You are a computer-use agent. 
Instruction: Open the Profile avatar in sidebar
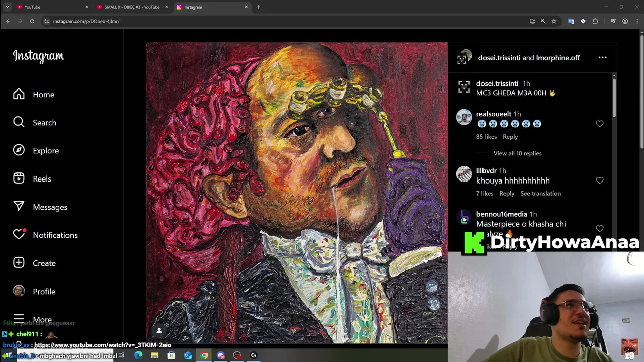point(19,291)
